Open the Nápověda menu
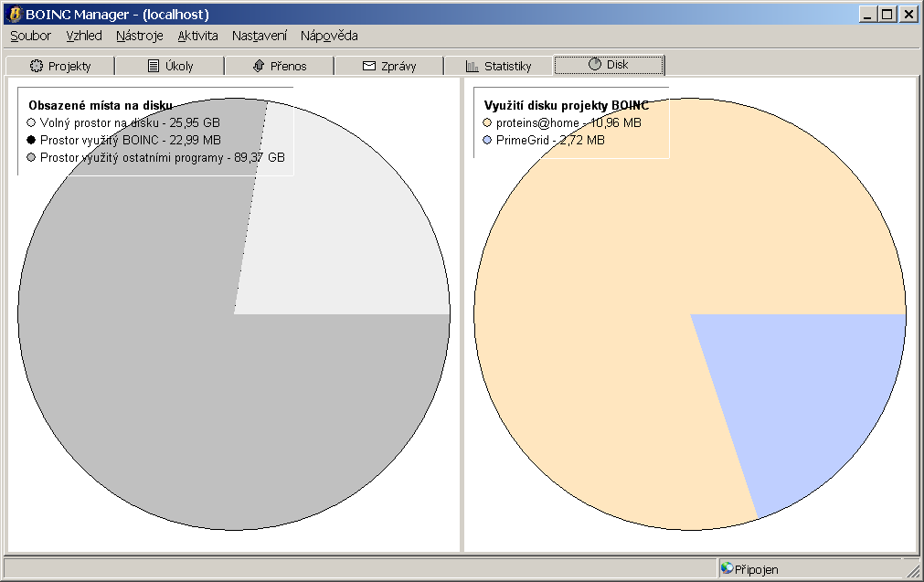This screenshot has width=924, height=582. tap(329, 36)
